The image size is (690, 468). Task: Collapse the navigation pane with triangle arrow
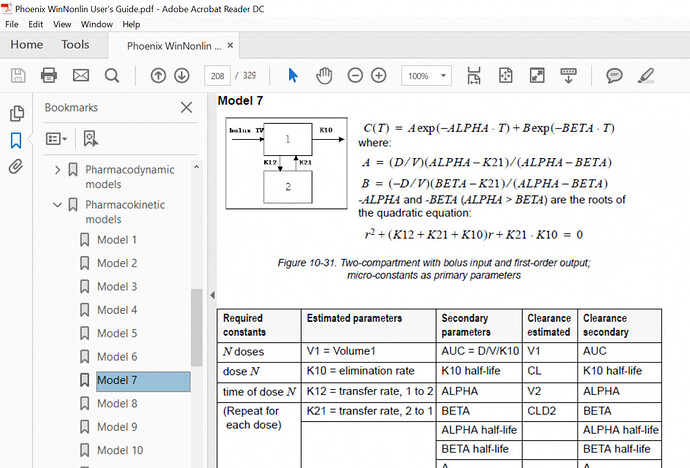pyautogui.click(x=213, y=295)
